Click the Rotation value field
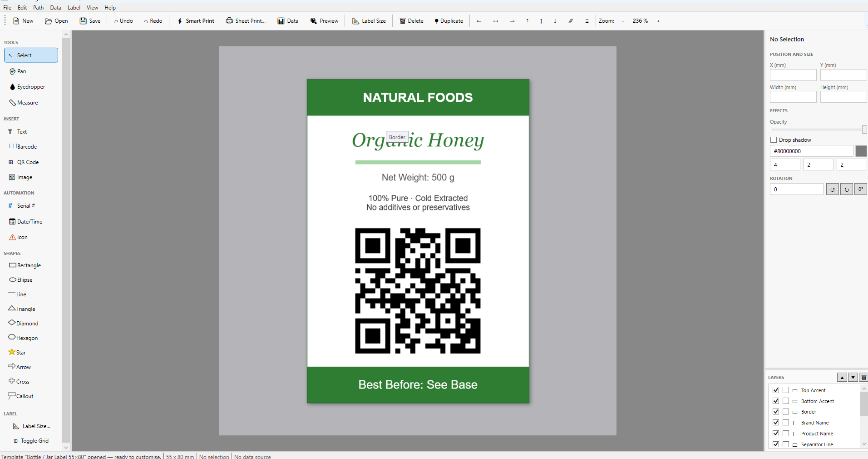The height and width of the screenshot is (459, 868). pos(796,189)
